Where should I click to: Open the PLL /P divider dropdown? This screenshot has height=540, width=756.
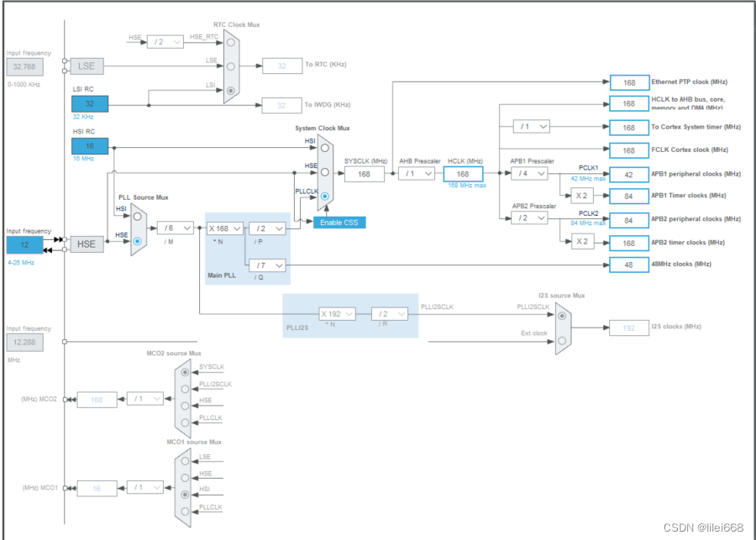267,228
